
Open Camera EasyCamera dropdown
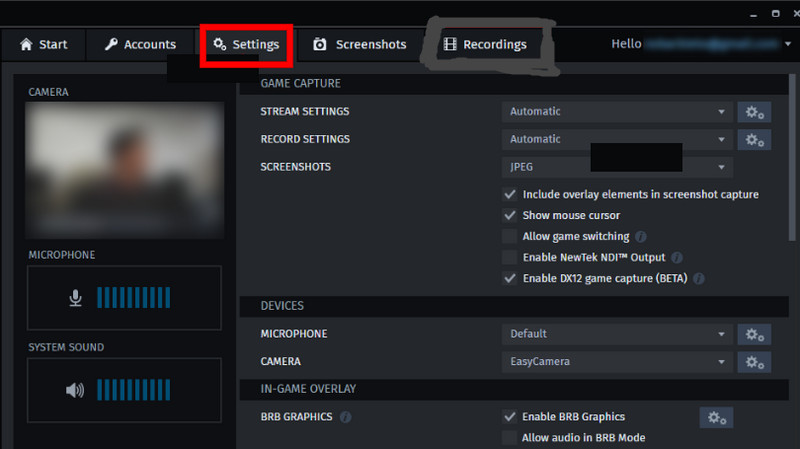tap(617, 362)
